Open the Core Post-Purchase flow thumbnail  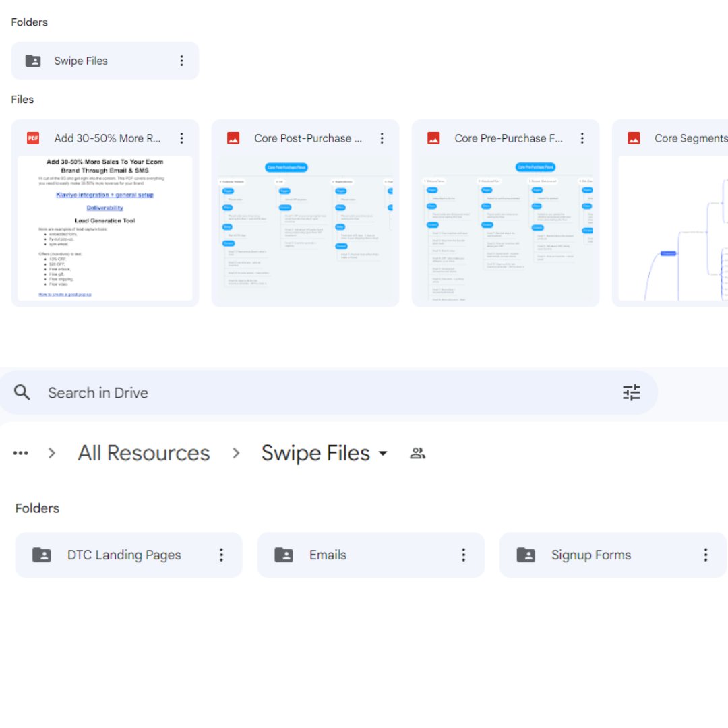point(305,229)
